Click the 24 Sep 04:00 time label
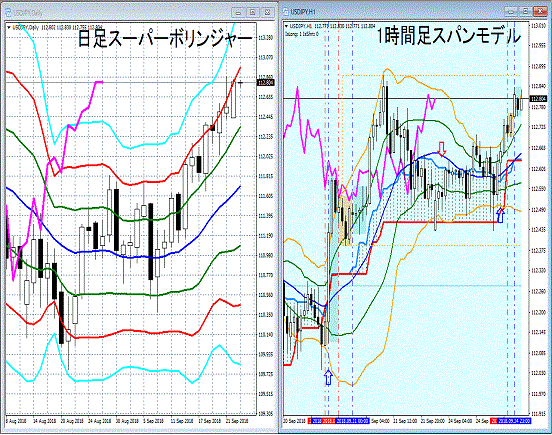The height and width of the screenshot is (435, 552). pyautogui.click(x=460, y=421)
